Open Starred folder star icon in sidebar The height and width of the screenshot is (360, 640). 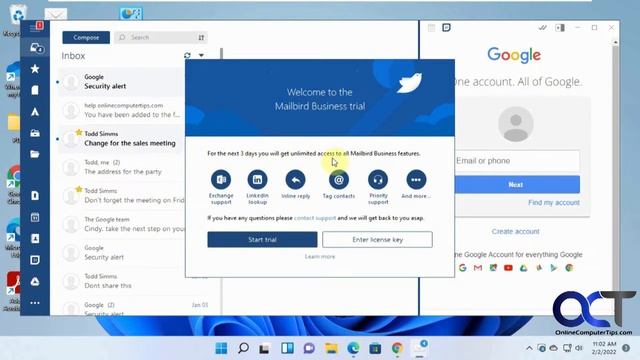point(35,69)
